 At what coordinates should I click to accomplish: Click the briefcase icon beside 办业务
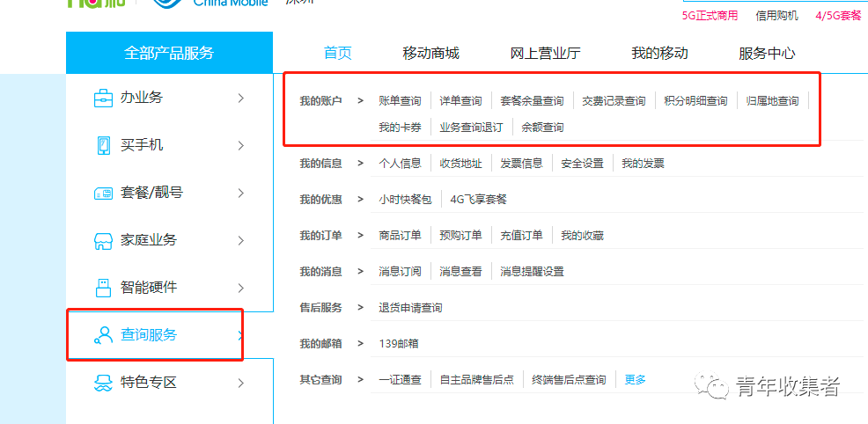click(103, 99)
